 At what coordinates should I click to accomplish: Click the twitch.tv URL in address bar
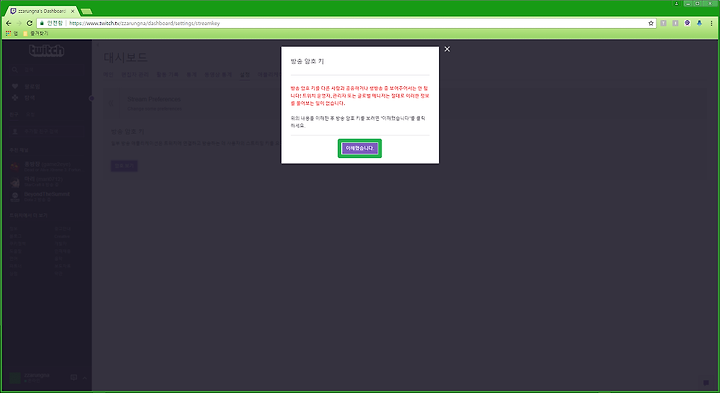click(145, 23)
